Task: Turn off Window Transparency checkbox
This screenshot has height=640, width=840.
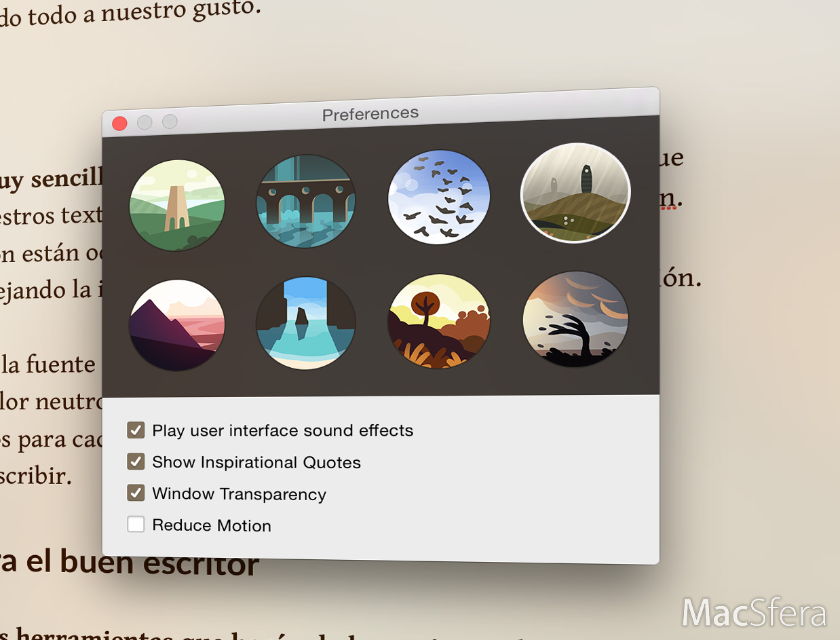Action: [x=136, y=493]
